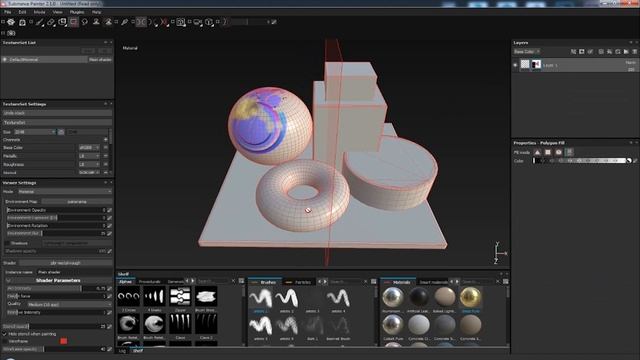Screen dimensions: 640x360
Task: Click leftmost icon in Layers panel toolbar
Action: 573,52
